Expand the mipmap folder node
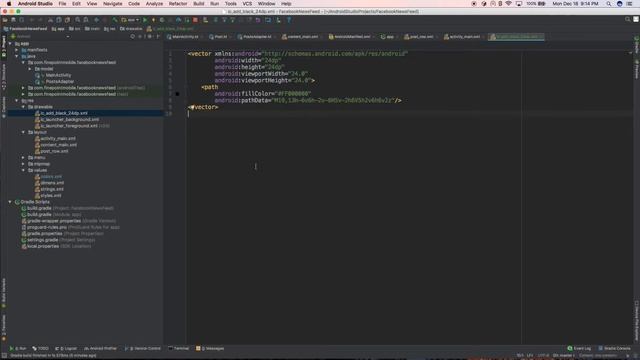The image size is (640, 360). [23, 164]
